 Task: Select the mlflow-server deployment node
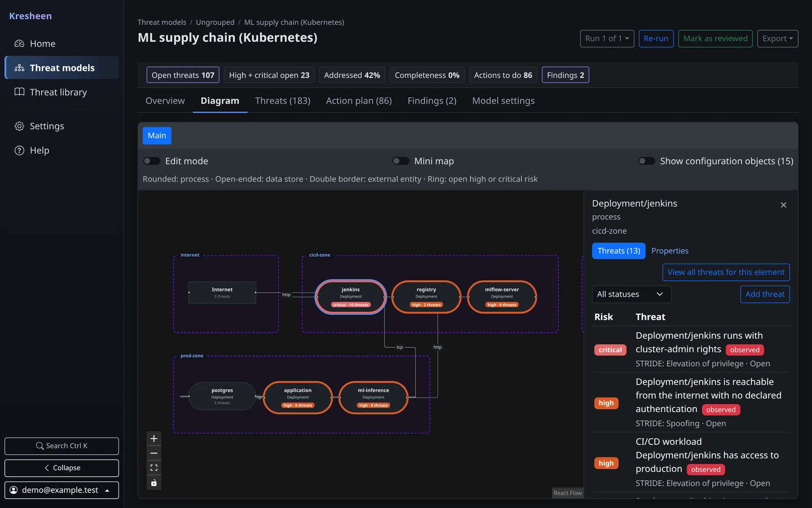click(502, 297)
